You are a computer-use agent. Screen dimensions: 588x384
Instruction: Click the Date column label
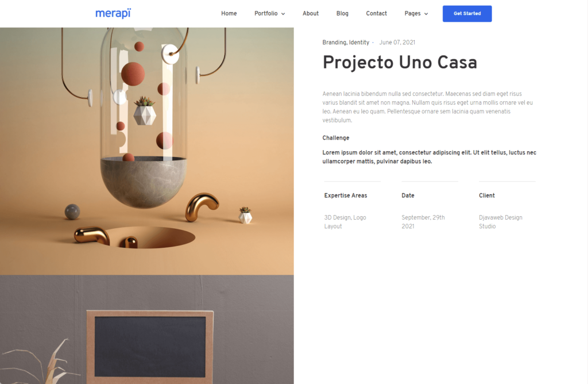(x=408, y=195)
